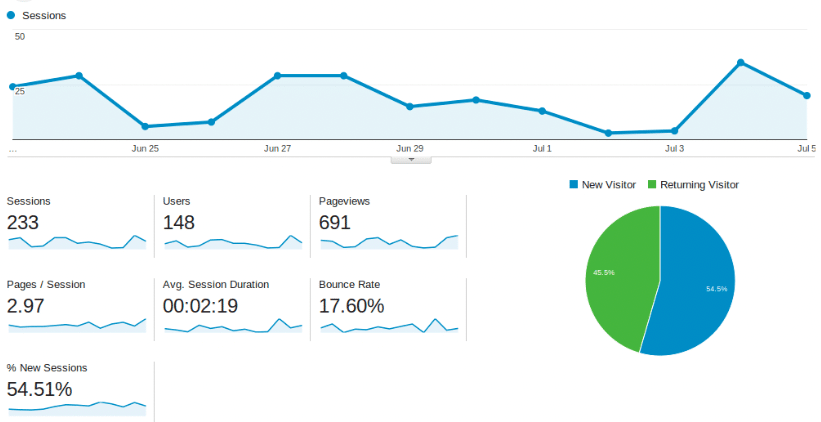
Task: Click the Returning Visitor legend swatch
Action: tap(652, 185)
